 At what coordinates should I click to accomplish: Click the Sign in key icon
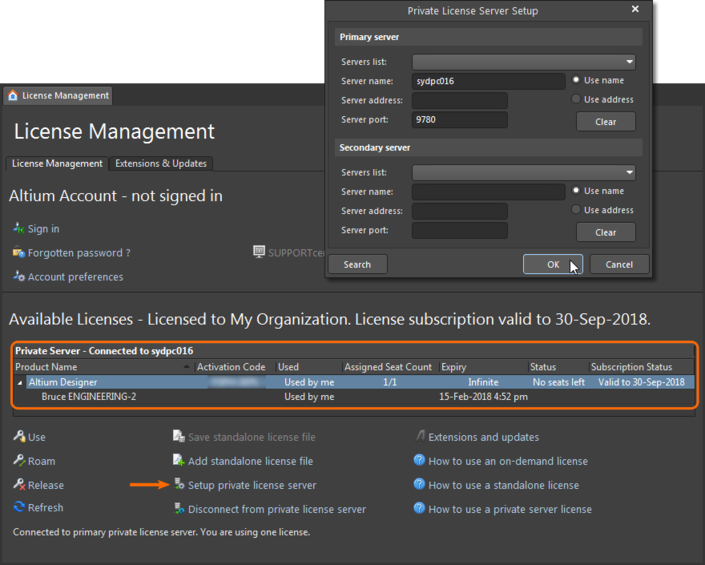point(18,229)
